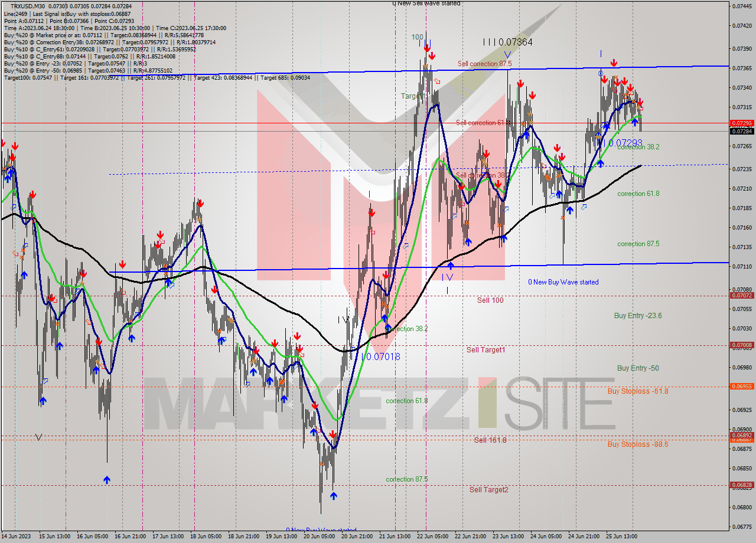Viewport: 756px width, 543px height.
Task: Select the 'Line:2469 | Last Signal is:Buy' info line
Action: [x=67, y=13]
